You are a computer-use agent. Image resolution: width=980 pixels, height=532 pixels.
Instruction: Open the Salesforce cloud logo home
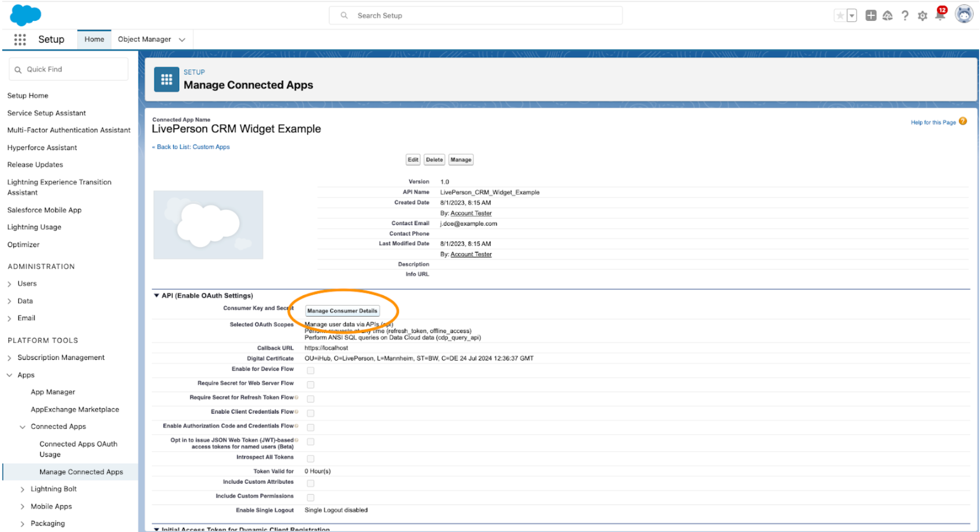[x=25, y=15]
